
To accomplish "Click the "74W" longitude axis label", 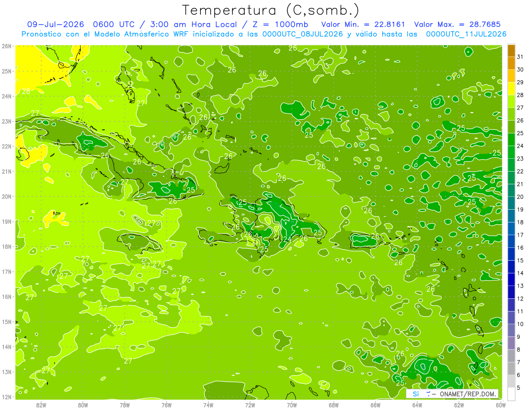I will click(208, 405).
